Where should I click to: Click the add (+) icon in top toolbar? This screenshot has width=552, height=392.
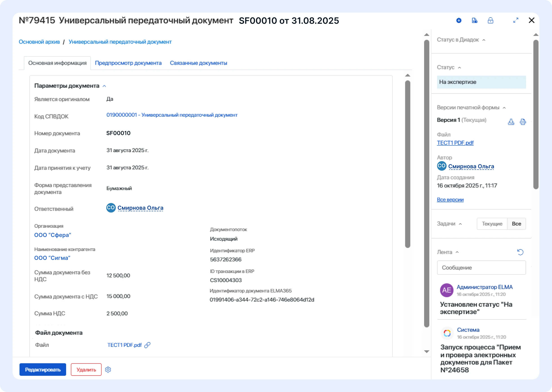tap(459, 20)
